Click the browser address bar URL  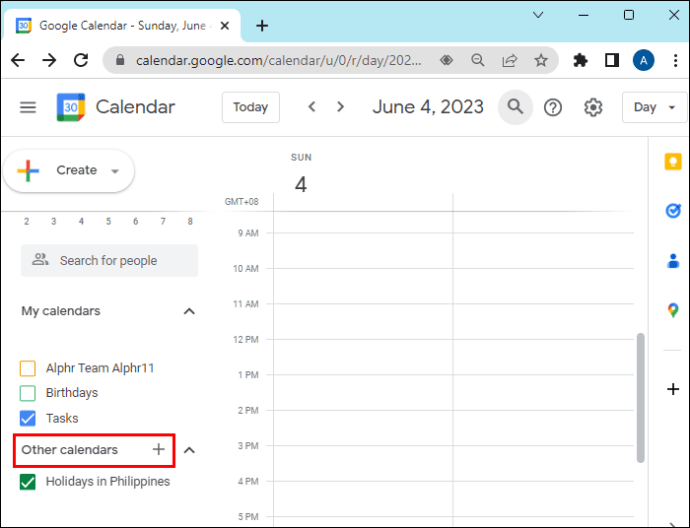point(279,60)
